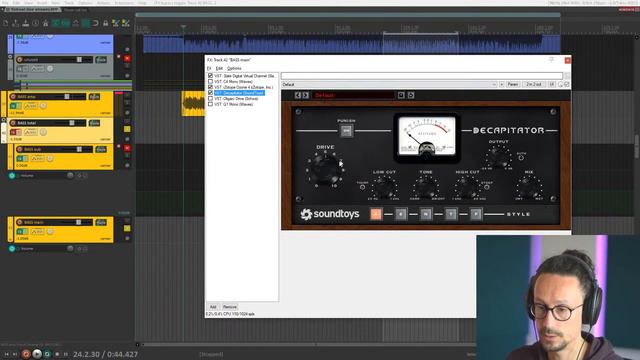Toggle the Punish button on Decapitator
640x360 pixels.
click(x=346, y=131)
